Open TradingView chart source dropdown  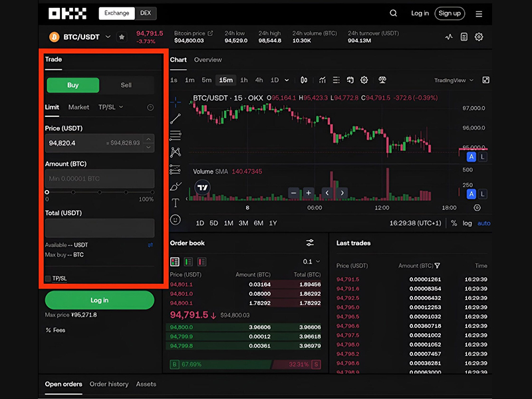click(x=454, y=80)
